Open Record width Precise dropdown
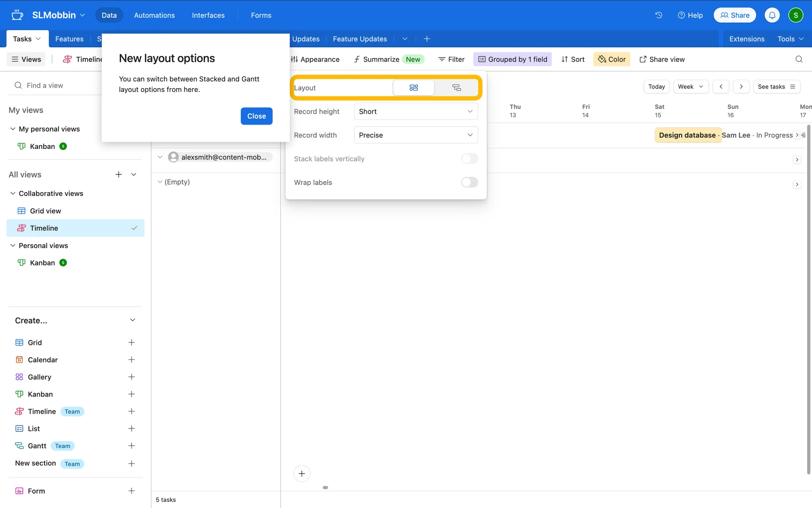 point(416,135)
